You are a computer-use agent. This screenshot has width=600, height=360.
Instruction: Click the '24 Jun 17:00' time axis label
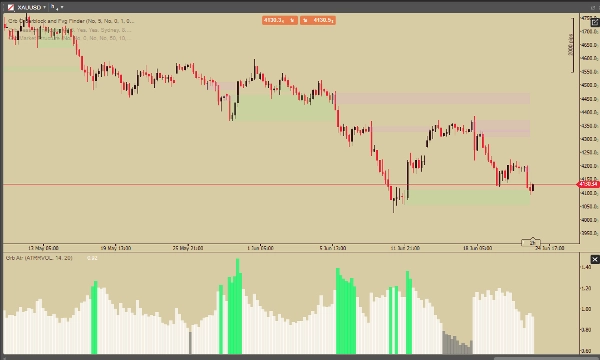point(549,248)
